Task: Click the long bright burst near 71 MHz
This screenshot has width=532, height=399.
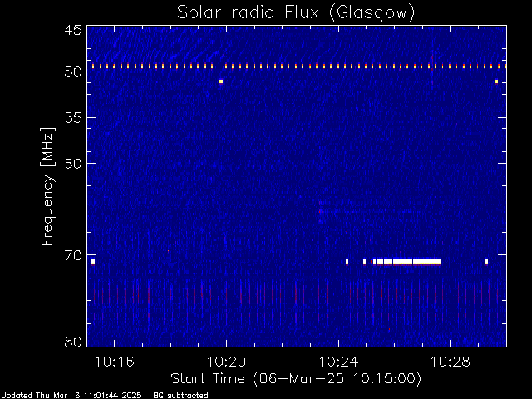Action: [407, 261]
